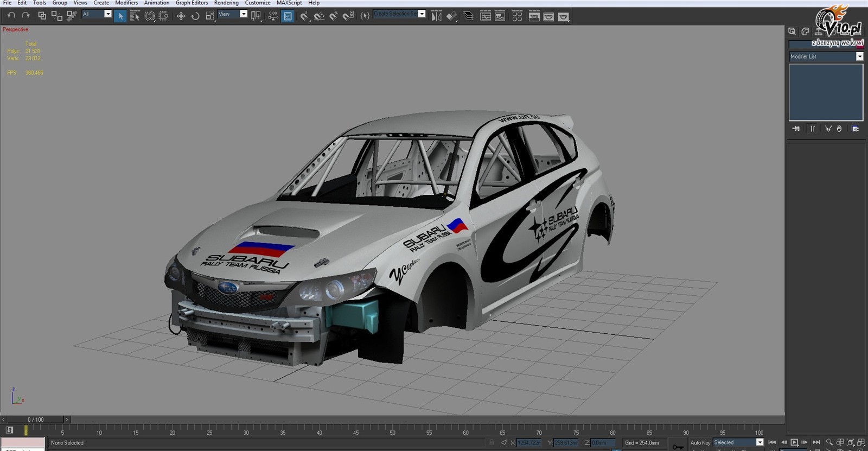
Task: Click frame 50 on the timeline ruler
Action: click(x=392, y=432)
